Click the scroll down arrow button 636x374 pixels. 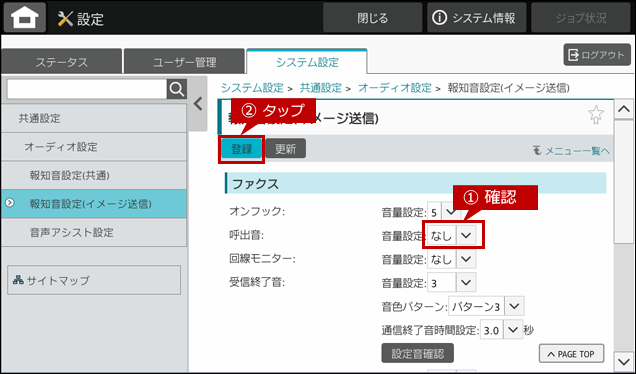(x=623, y=360)
